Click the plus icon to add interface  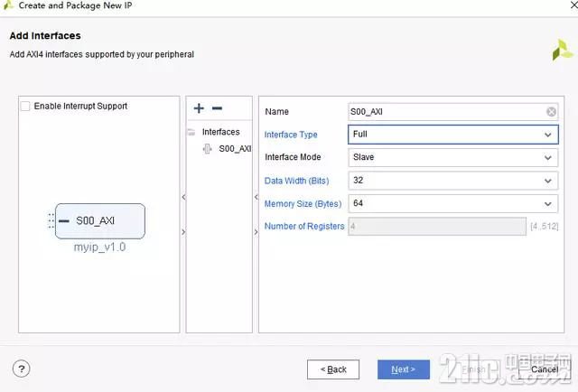coord(199,108)
